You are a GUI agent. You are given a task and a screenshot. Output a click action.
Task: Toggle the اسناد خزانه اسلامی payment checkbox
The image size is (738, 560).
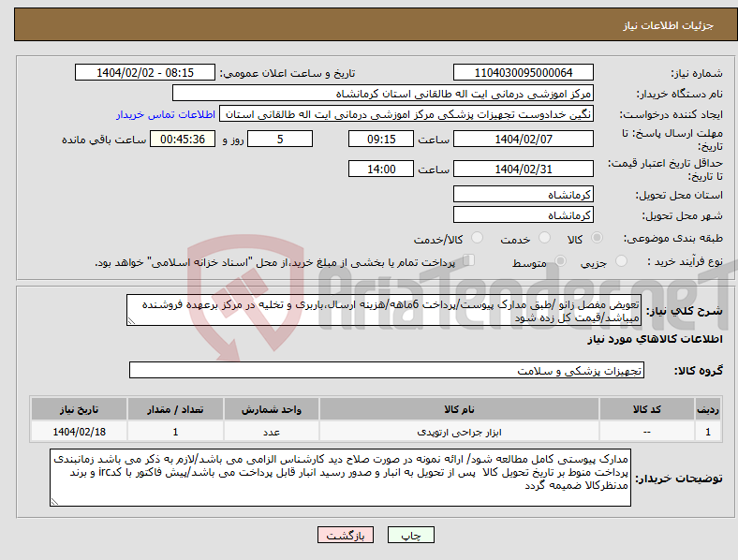pos(469,260)
